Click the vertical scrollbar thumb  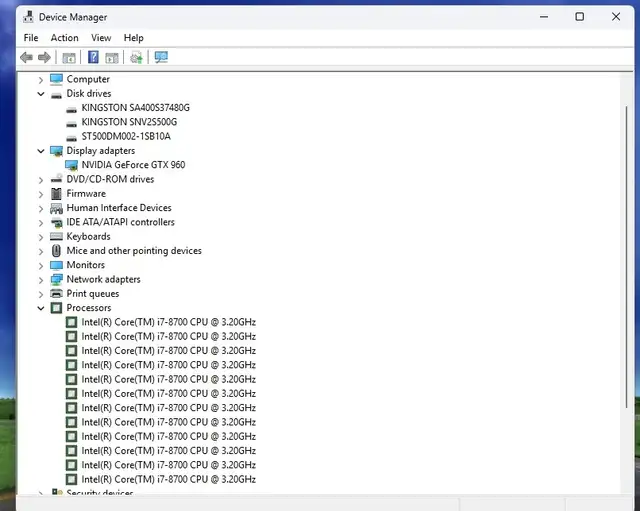(627, 256)
